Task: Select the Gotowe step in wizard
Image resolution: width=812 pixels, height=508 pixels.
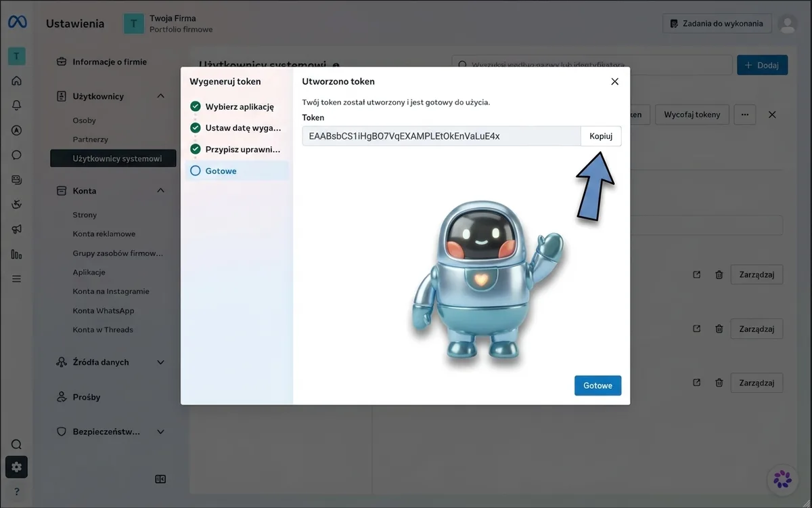Action: point(237,171)
